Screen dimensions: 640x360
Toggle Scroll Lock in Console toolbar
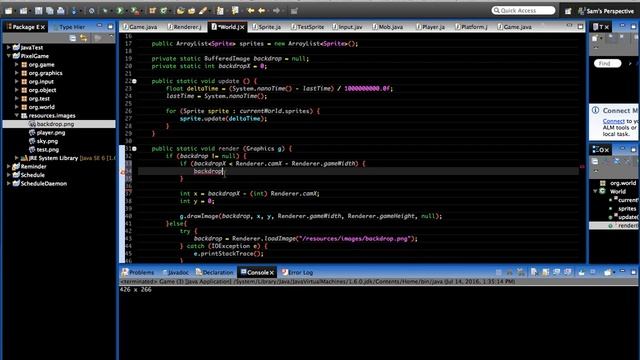(x=545, y=272)
